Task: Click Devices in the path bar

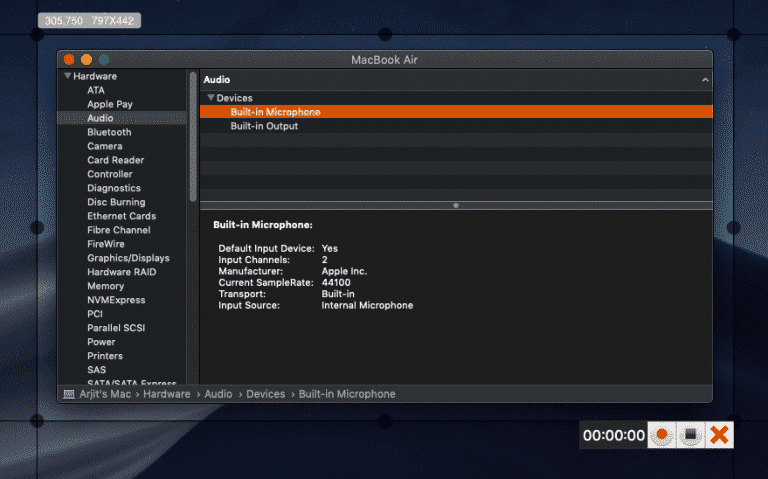Action: pyautogui.click(x=265, y=394)
